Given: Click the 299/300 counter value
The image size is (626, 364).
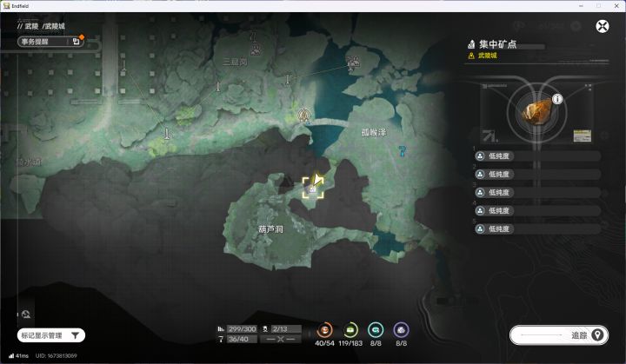Looking at the screenshot, I should [242, 329].
